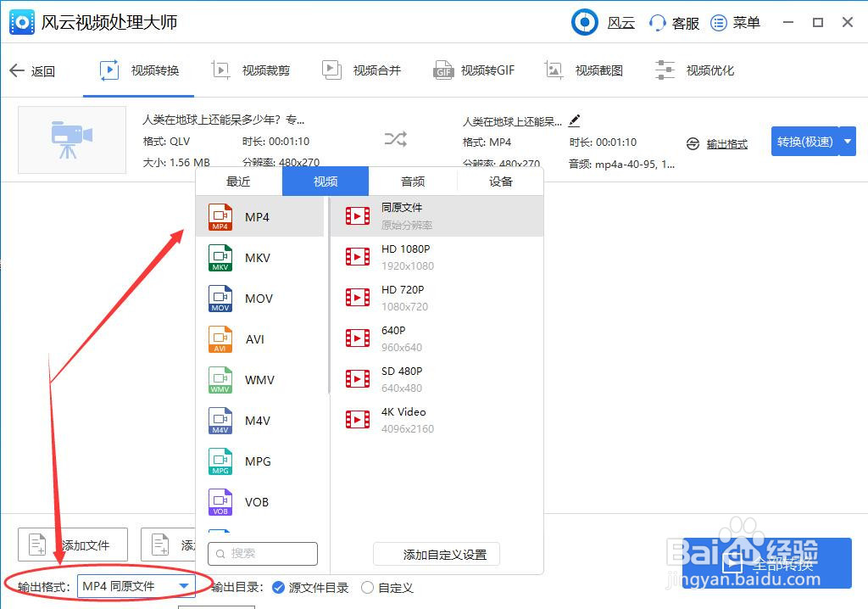Choose MOV format icon

pyautogui.click(x=220, y=298)
